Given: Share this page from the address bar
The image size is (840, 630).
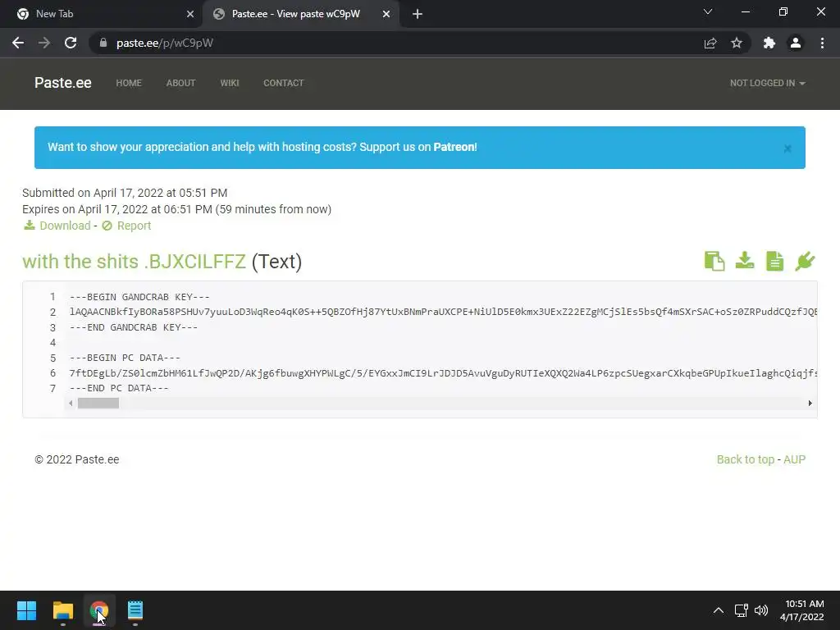Looking at the screenshot, I should click(x=710, y=43).
